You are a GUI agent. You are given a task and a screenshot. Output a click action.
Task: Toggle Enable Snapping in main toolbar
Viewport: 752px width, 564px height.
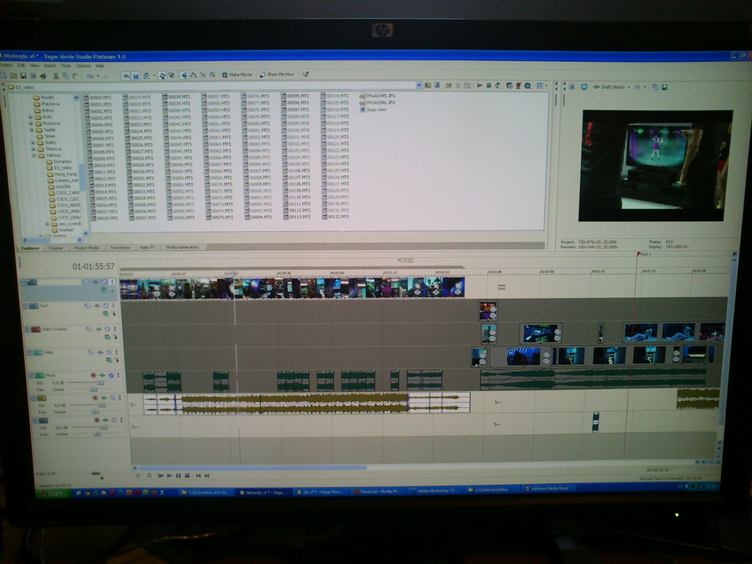tap(126, 76)
